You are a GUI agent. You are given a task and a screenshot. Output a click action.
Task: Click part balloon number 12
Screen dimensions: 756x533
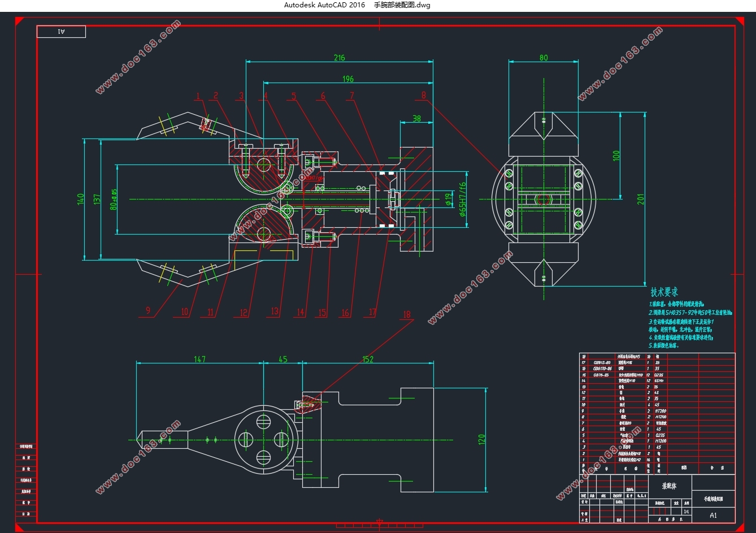point(244,313)
